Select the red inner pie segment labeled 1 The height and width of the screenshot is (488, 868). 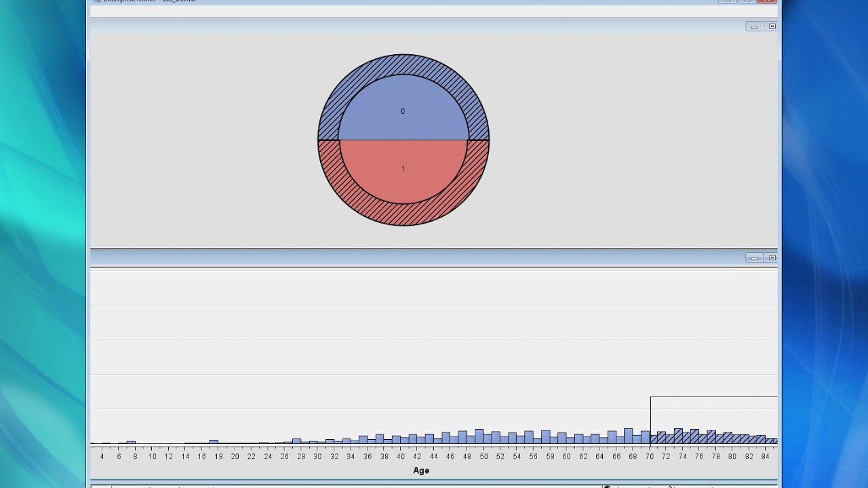pos(403,171)
